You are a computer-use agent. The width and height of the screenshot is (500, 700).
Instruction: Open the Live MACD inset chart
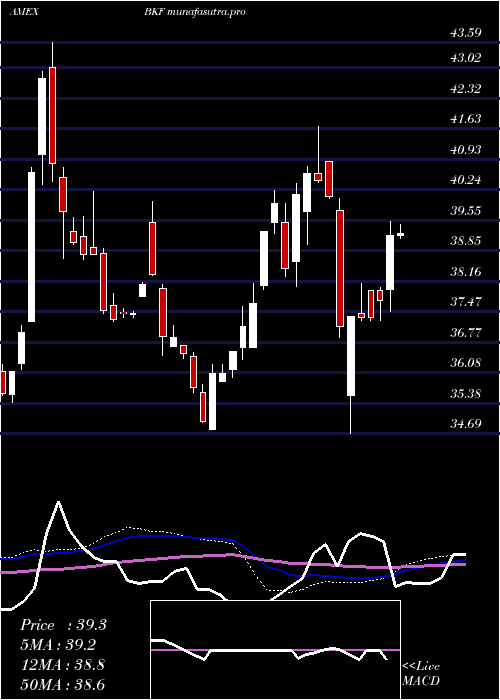[x=275, y=650]
